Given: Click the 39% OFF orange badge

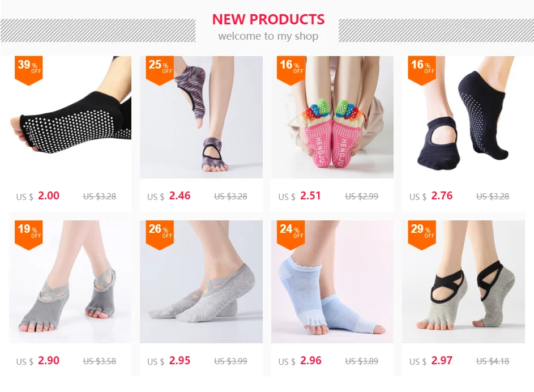Looking at the screenshot, I should coord(29,70).
